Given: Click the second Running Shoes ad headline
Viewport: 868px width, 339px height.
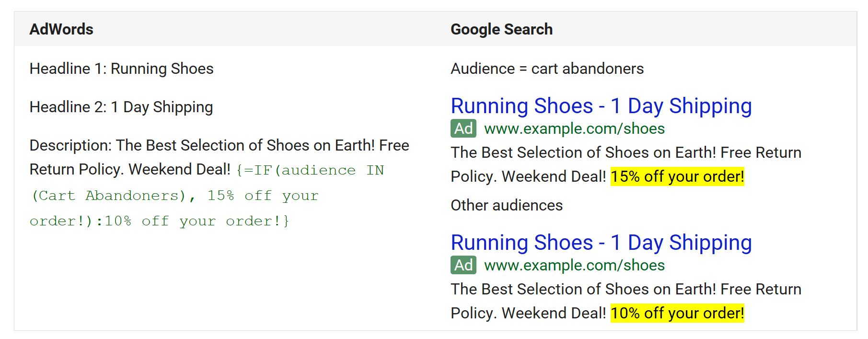Looking at the screenshot, I should click(x=601, y=243).
